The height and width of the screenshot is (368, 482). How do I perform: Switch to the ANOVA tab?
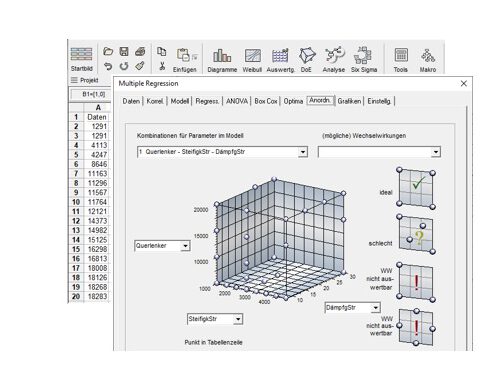tap(237, 101)
